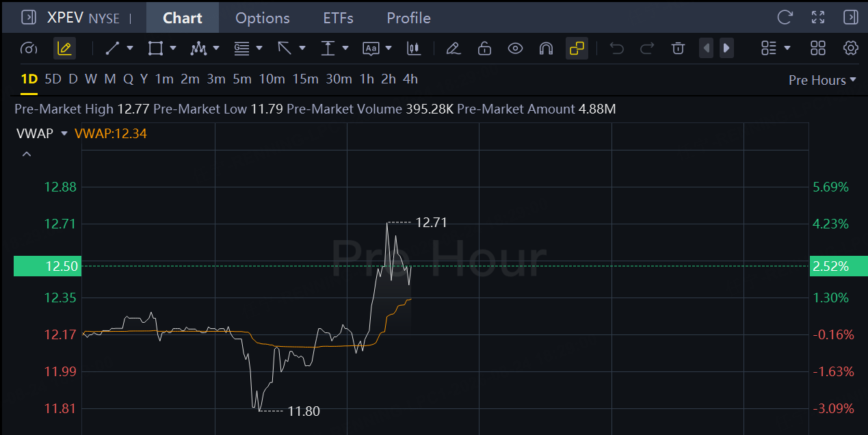Select the 30m interval

[339, 79]
